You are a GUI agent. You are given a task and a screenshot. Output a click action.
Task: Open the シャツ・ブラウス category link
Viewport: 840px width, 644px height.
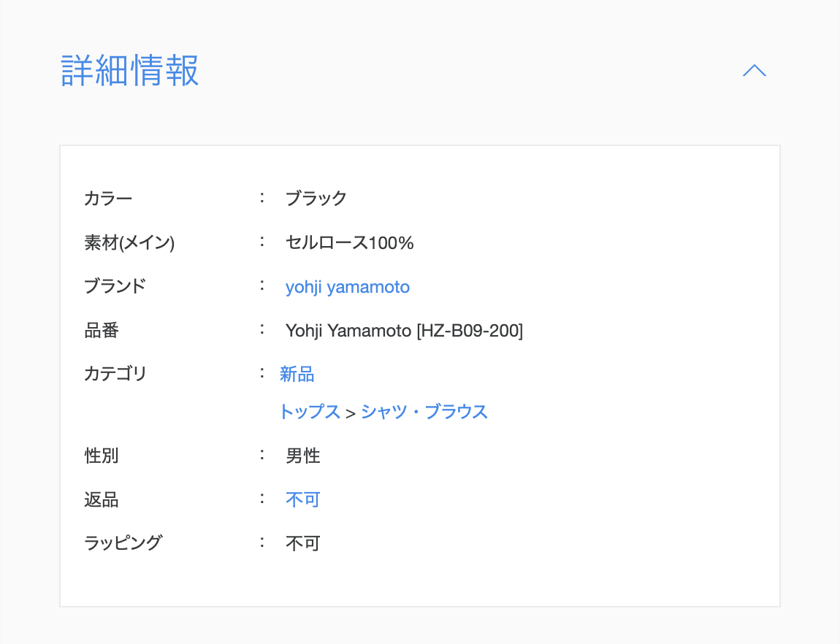(x=424, y=412)
